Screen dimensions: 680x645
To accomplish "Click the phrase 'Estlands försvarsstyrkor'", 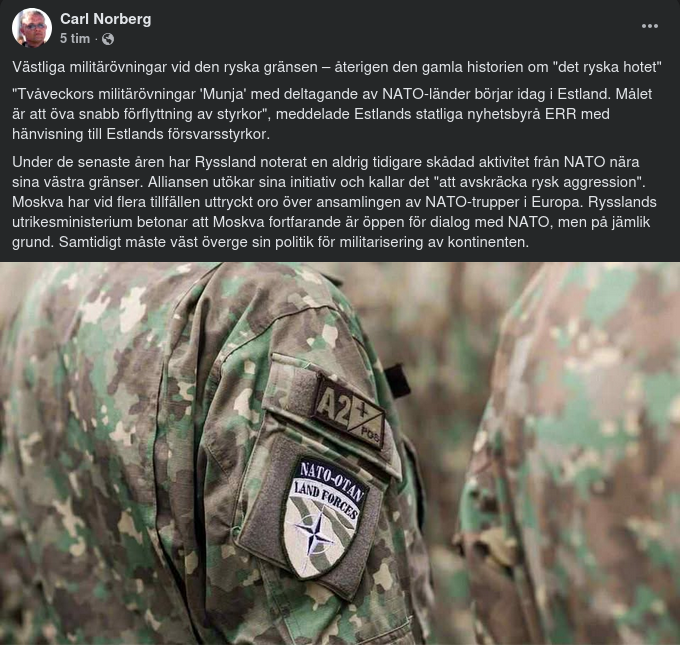I will click(x=188, y=134).
